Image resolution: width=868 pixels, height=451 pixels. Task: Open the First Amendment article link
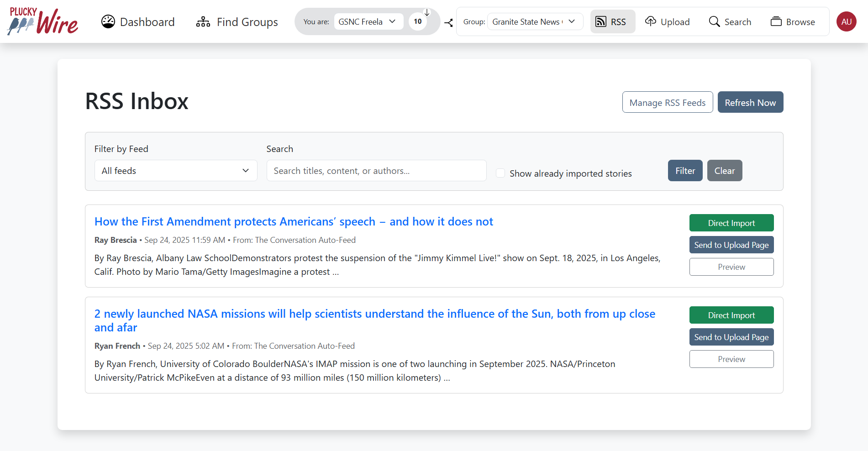coord(294,222)
